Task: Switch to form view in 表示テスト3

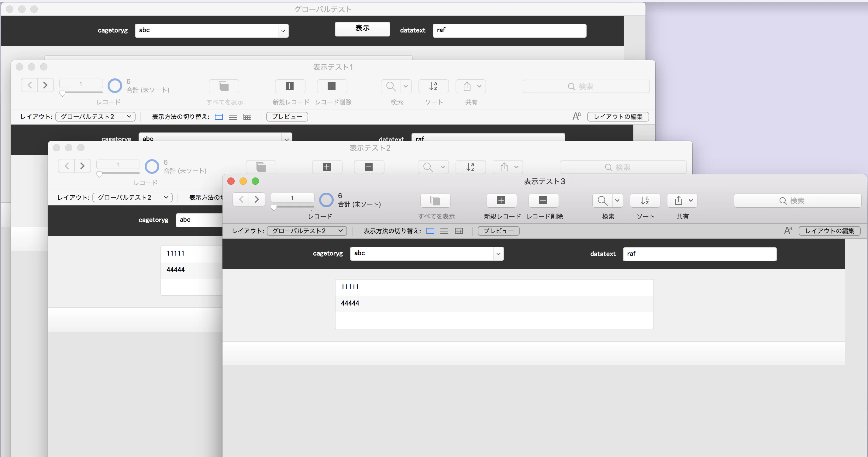Action: 430,231
